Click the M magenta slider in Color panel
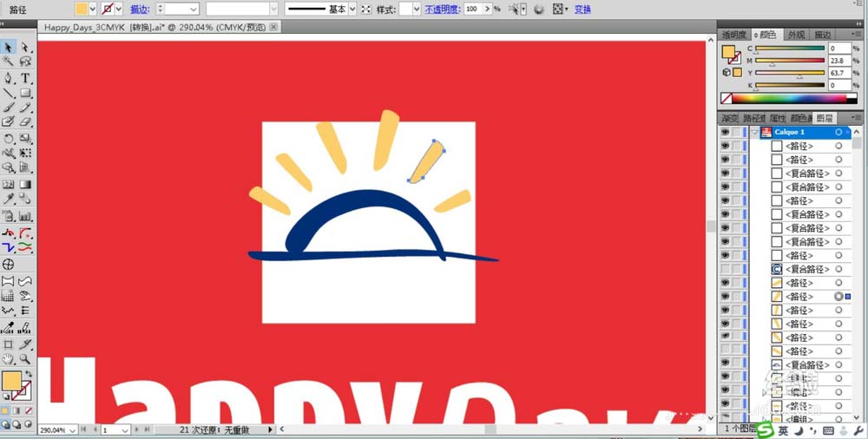The width and height of the screenshot is (868, 439). [x=790, y=61]
